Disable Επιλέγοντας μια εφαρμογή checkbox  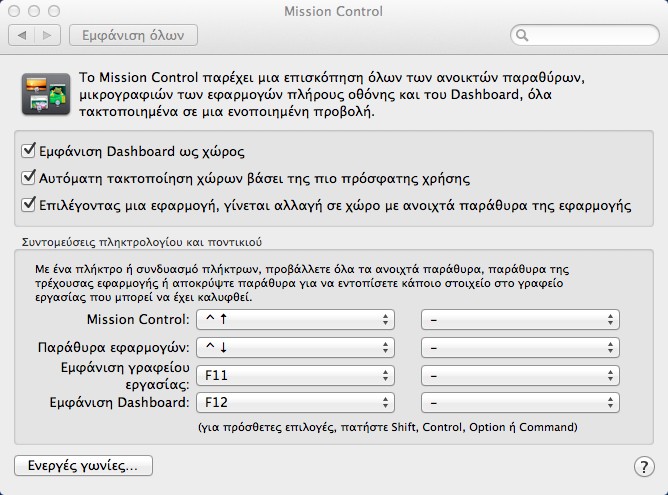click(28, 204)
